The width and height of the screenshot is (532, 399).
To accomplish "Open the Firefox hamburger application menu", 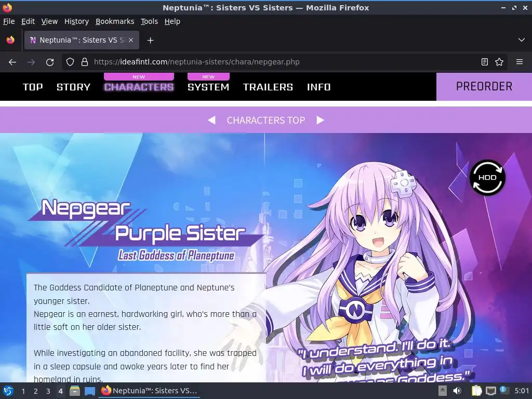I will pos(520,62).
